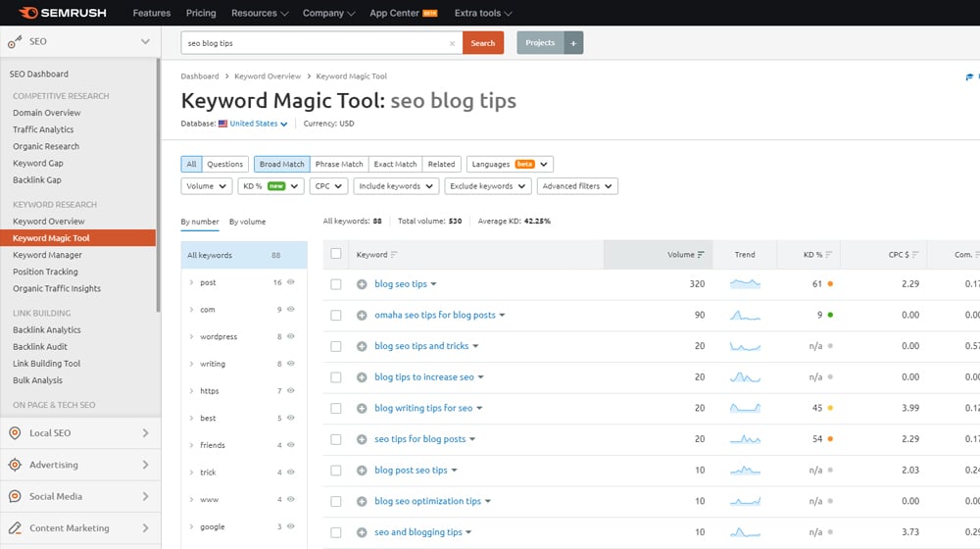
Task: Click the Projects button
Action: [x=540, y=43]
